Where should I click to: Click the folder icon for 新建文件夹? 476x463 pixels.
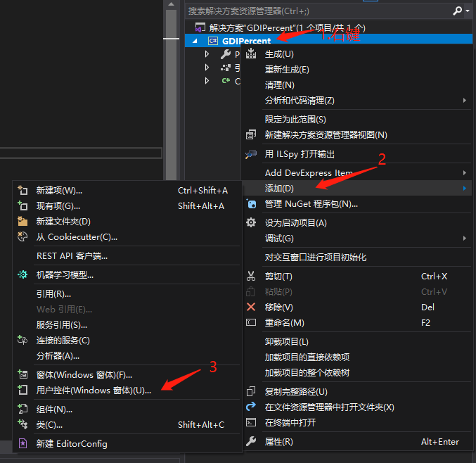[22, 221]
